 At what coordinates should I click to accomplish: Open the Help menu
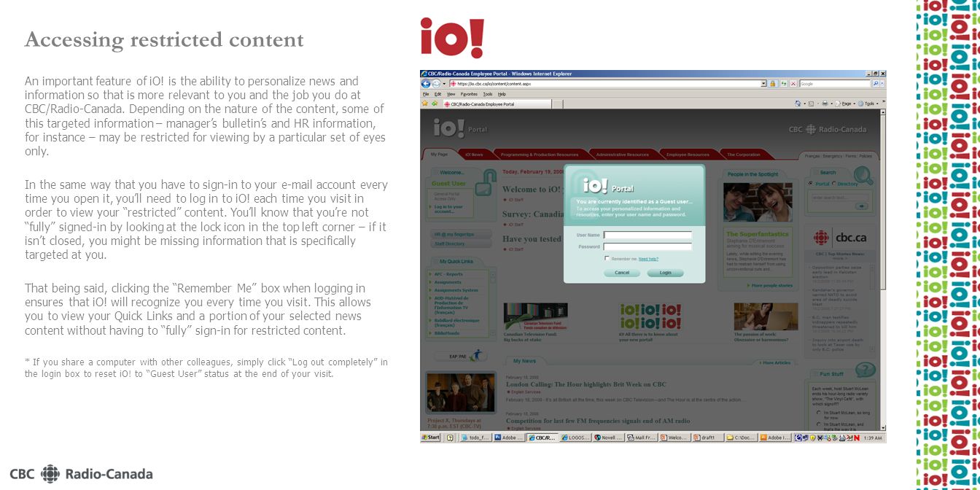pos(502,94)
